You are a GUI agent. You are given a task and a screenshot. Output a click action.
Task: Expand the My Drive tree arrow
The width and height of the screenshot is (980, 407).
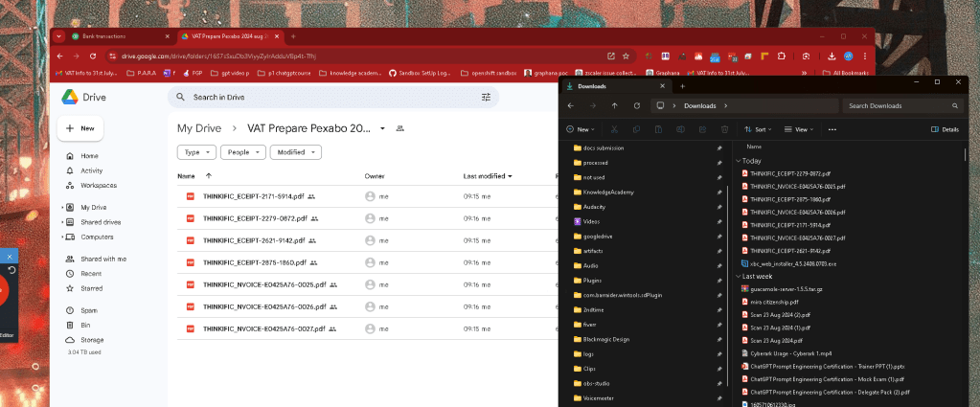pos(62,208)
